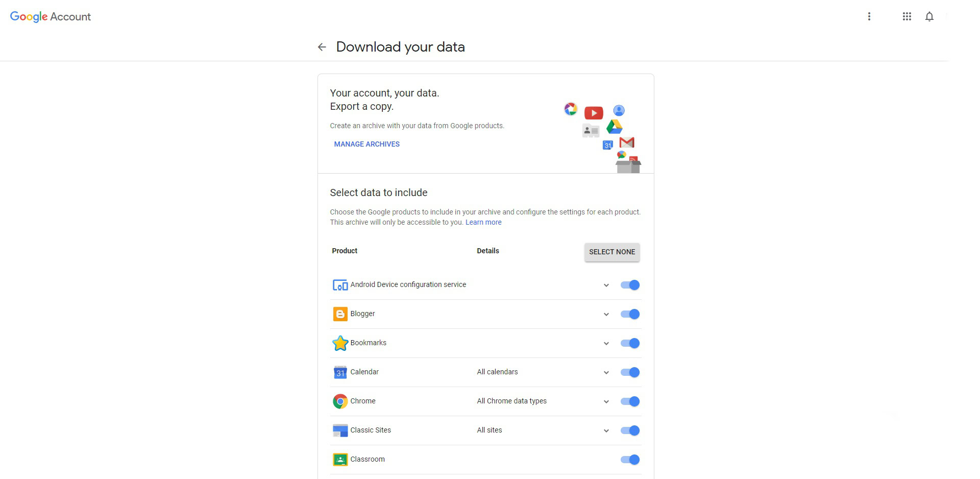Screen dimensions: 980x479
Task: Click the Calendar product icon
Action: (x=340, y=372)
